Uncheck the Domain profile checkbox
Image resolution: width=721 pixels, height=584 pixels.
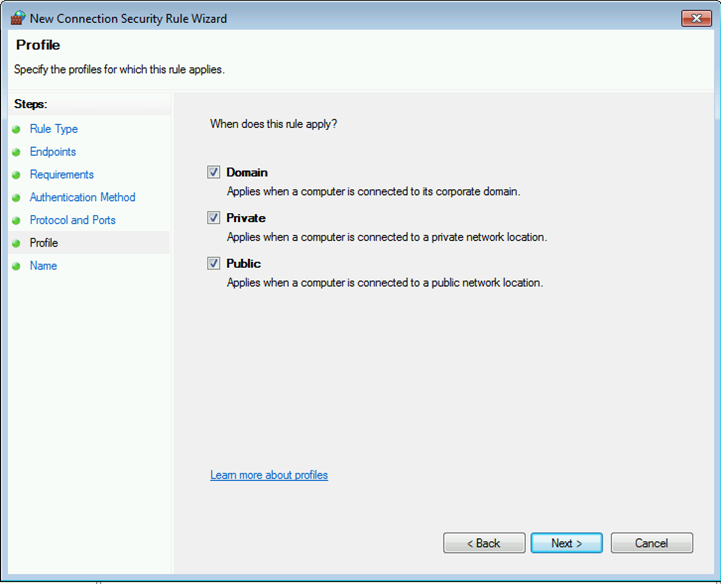[x=213, y=172]
